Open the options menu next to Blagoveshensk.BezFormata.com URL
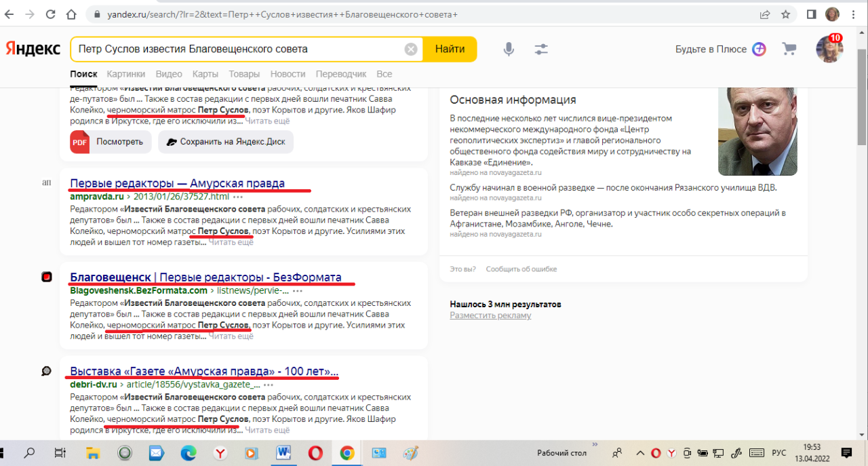 tap(298, 290)
